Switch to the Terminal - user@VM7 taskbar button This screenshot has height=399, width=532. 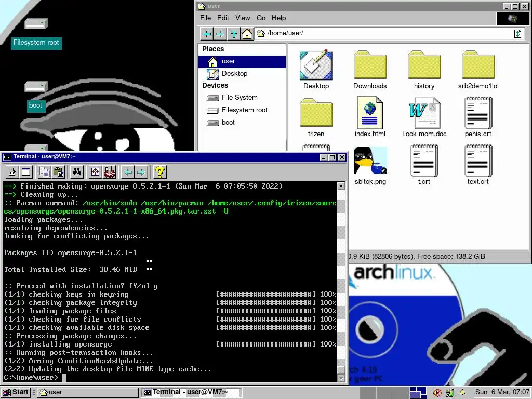click(x=191, y=392)
